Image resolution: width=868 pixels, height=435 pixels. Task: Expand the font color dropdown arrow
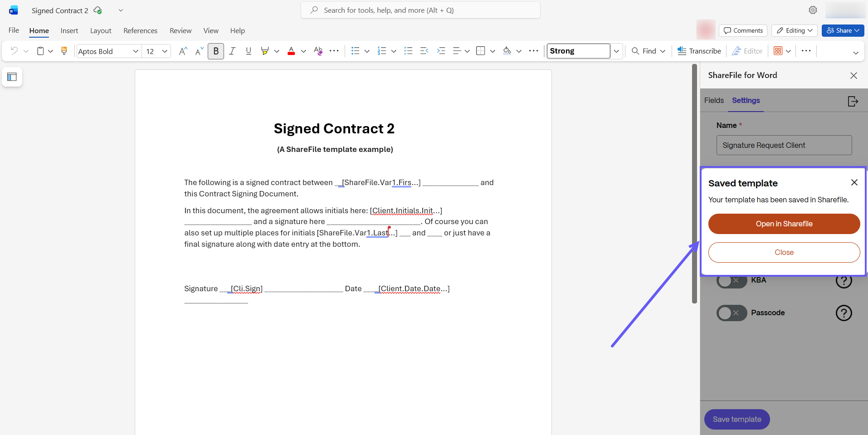pos(303,51)
